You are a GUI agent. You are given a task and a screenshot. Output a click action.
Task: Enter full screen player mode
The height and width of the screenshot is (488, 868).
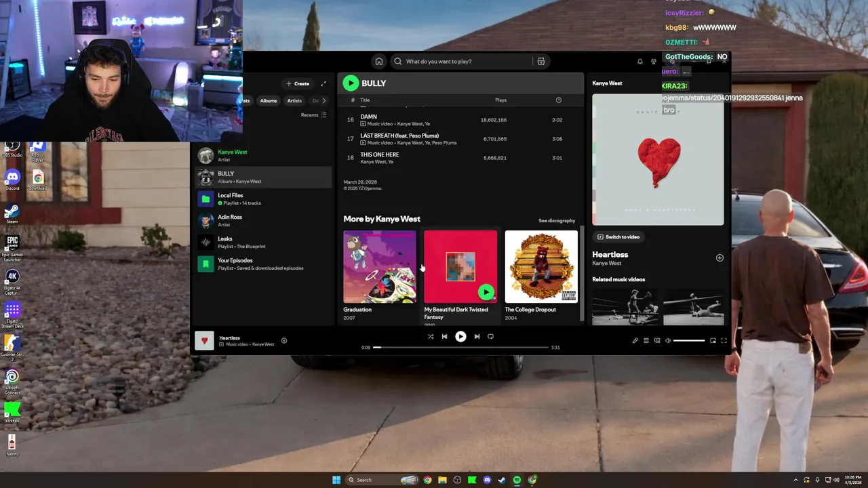tap(724, 341)
